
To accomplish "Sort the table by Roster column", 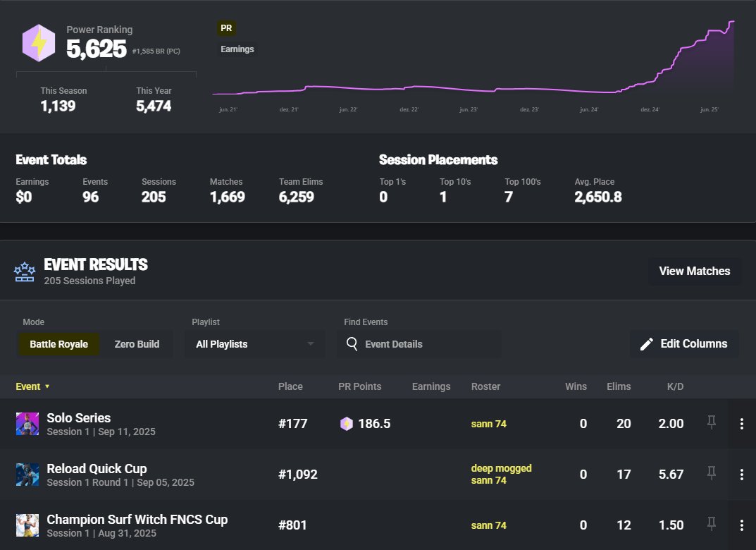I will coord(485,386).
